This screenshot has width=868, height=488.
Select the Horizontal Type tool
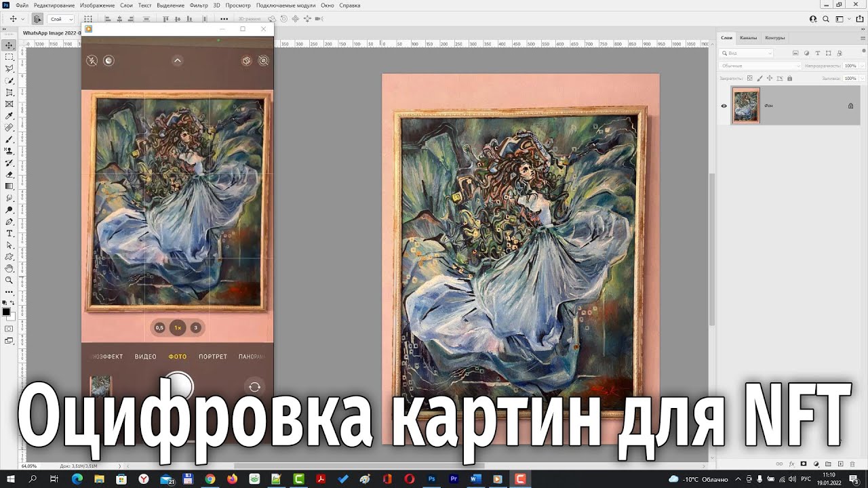pyautogui.click(x=9, y=233)
